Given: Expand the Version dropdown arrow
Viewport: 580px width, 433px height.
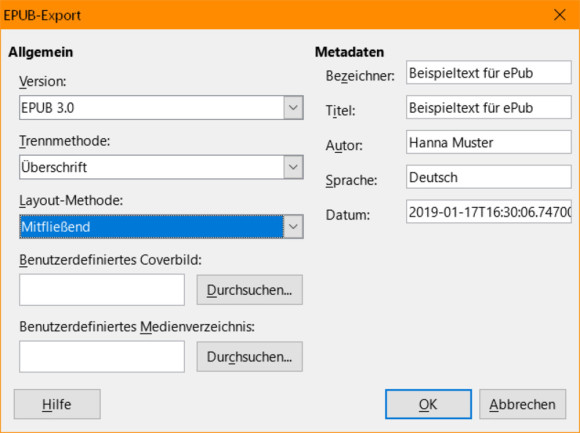Looking at the screenshot, I should point(293,108).
